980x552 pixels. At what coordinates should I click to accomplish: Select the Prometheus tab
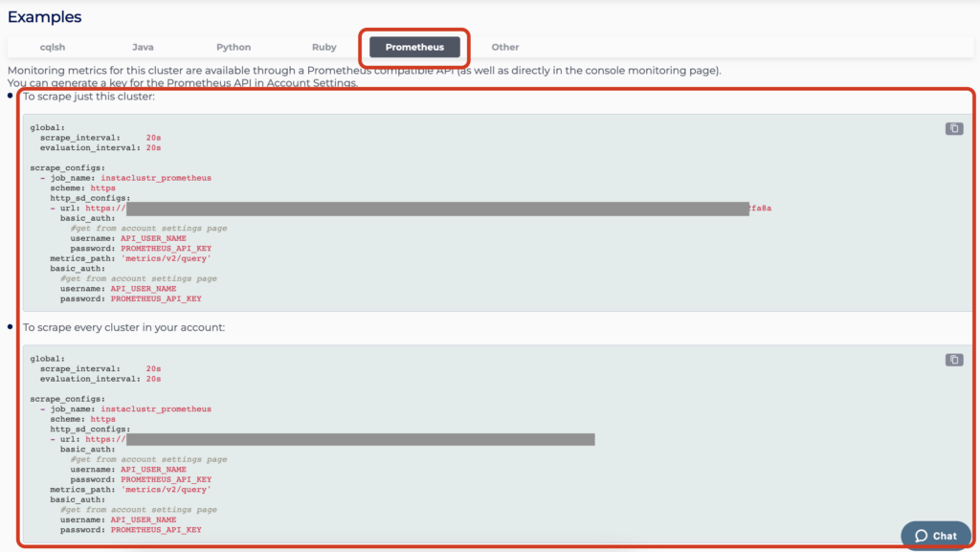pos(414,47)
